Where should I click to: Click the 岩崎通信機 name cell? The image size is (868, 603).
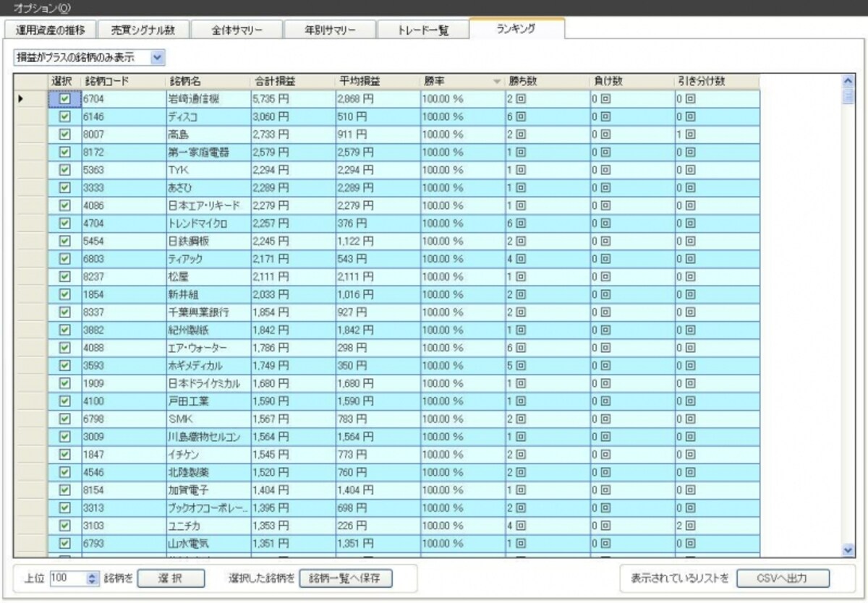(208, 98)
